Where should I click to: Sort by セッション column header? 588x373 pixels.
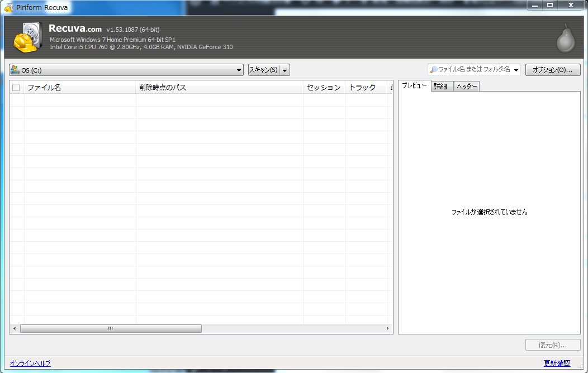324,87
